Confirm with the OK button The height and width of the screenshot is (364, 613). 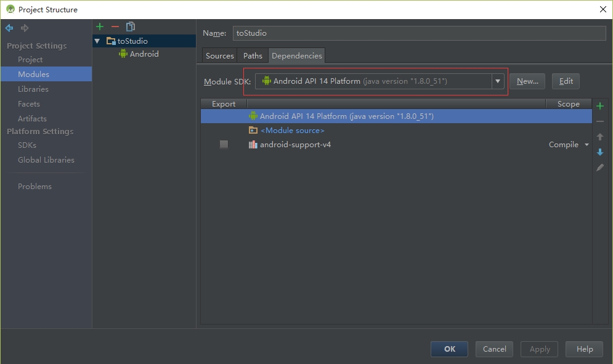(x=450, y=349)
